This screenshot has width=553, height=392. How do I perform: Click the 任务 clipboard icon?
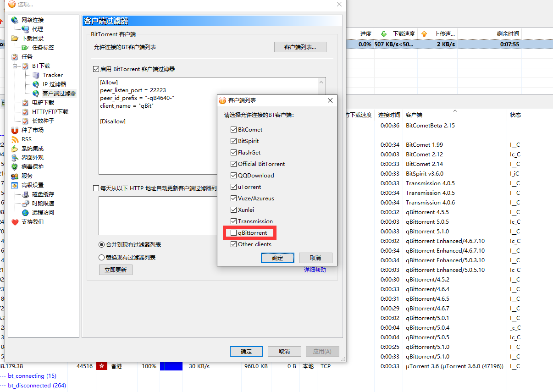(x=15, y=57)
